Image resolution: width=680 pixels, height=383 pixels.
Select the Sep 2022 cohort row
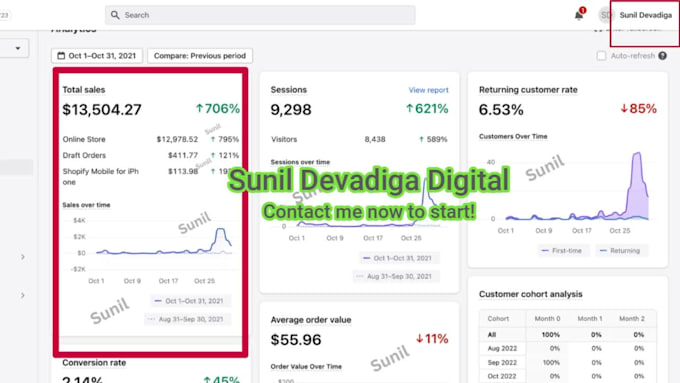click(x=568, y=362)
